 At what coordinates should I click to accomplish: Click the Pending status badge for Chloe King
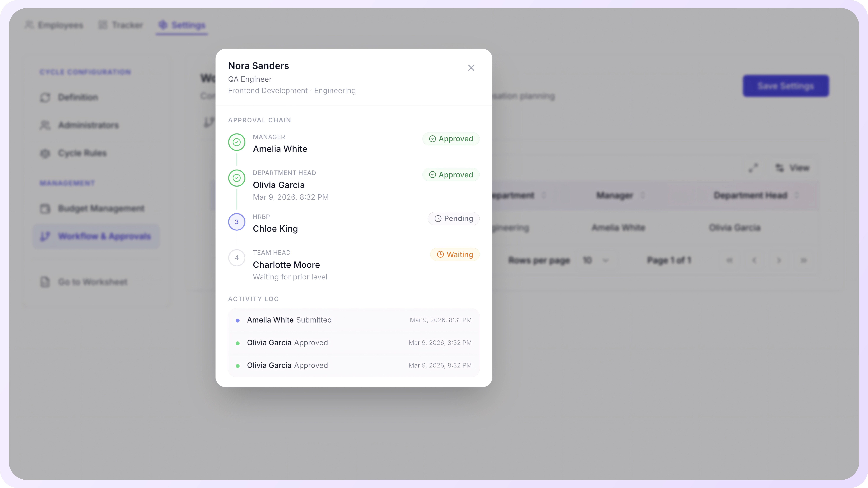(x=454, y=219)
